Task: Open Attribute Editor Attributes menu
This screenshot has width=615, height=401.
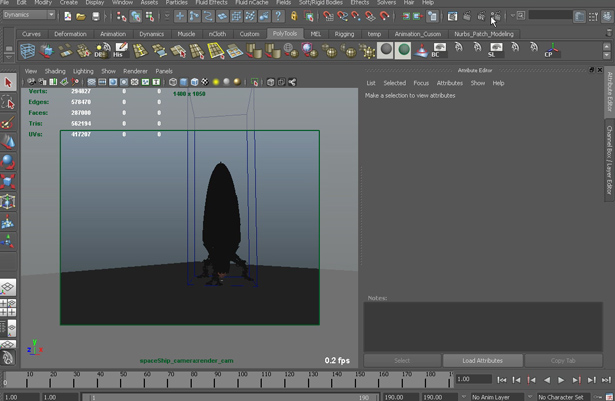Action: 449,83
